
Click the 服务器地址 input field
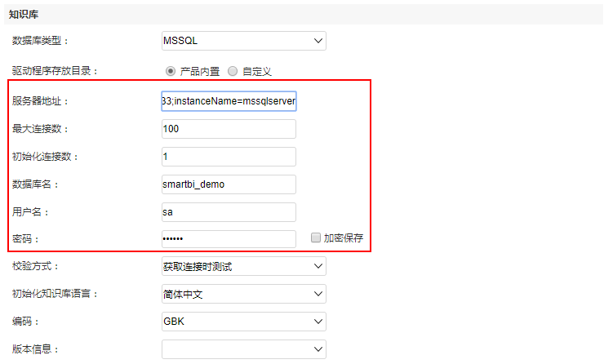tap(229, 101)
